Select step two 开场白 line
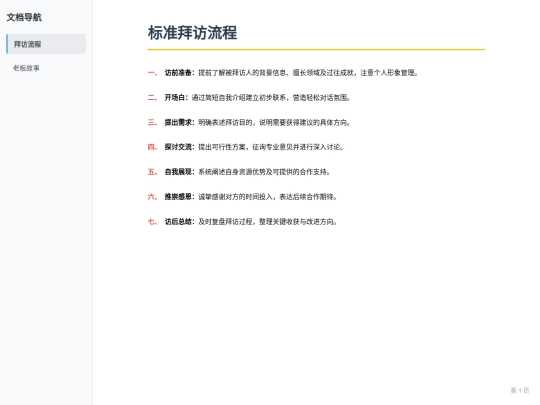 249,97
